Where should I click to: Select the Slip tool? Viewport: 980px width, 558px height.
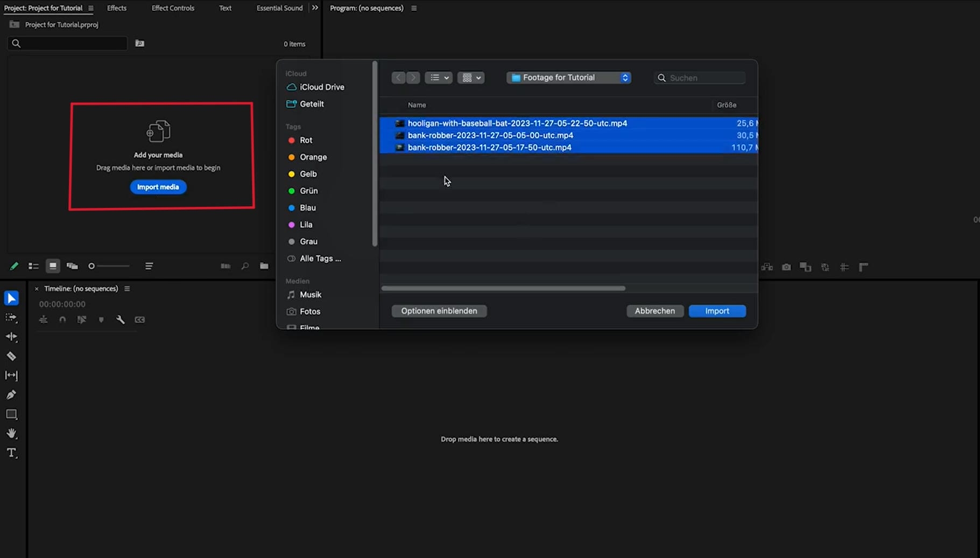pos(11,375)
